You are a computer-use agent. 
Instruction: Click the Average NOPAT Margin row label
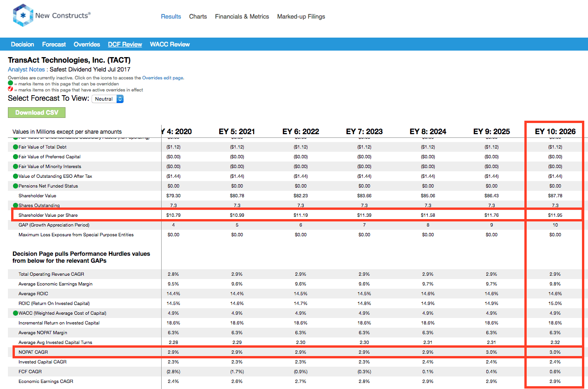click(43, 333)
